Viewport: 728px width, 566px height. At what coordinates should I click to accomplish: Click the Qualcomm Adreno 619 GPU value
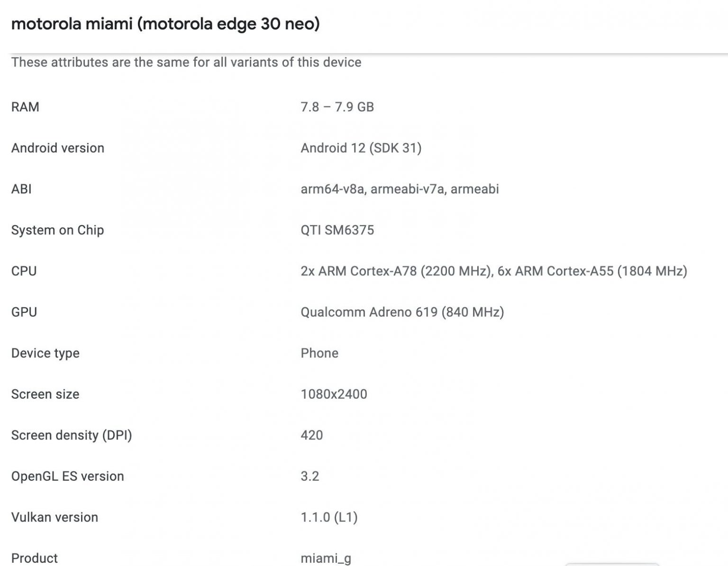[402, 312]
